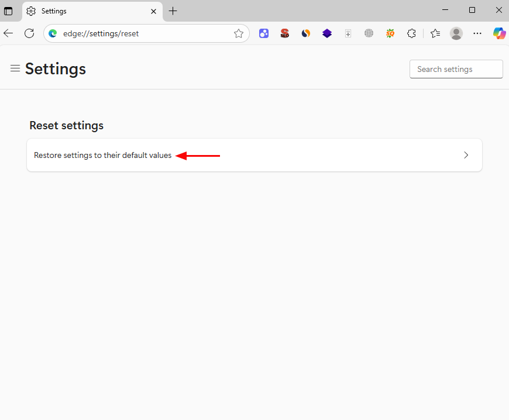Click the browser back arrow
Viewport: 509px width, 420px height.
(8, 33)
